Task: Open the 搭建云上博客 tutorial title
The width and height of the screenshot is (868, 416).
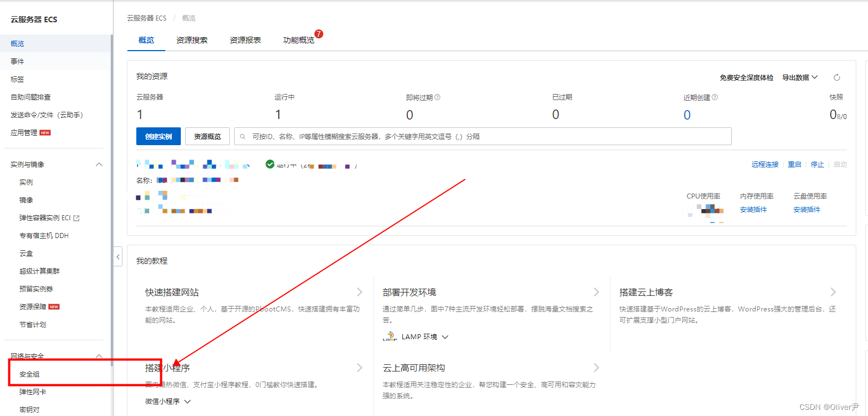Action: [647, 293]
